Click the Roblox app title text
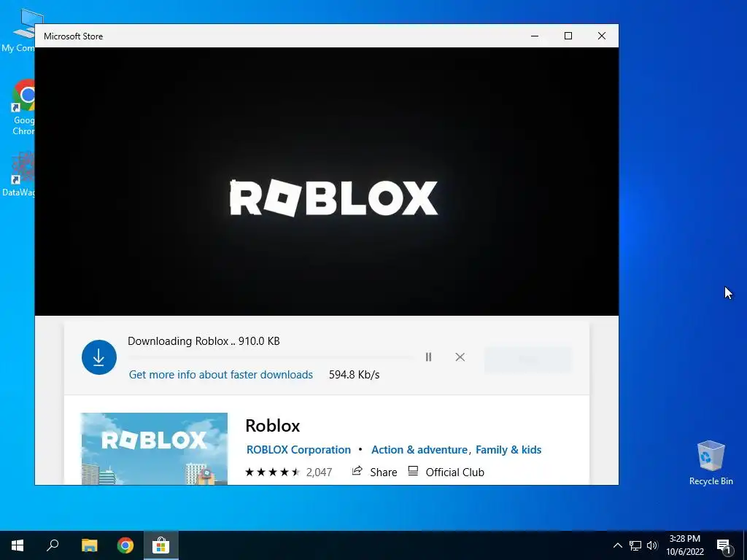The height and width of the screenshot is (560, 747). tap(273, 425)
